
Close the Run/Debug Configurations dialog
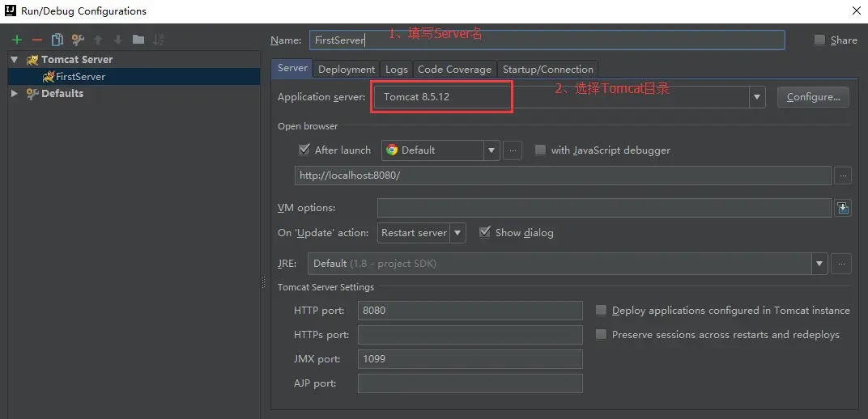pyautogui.click(x=856, y=11)
